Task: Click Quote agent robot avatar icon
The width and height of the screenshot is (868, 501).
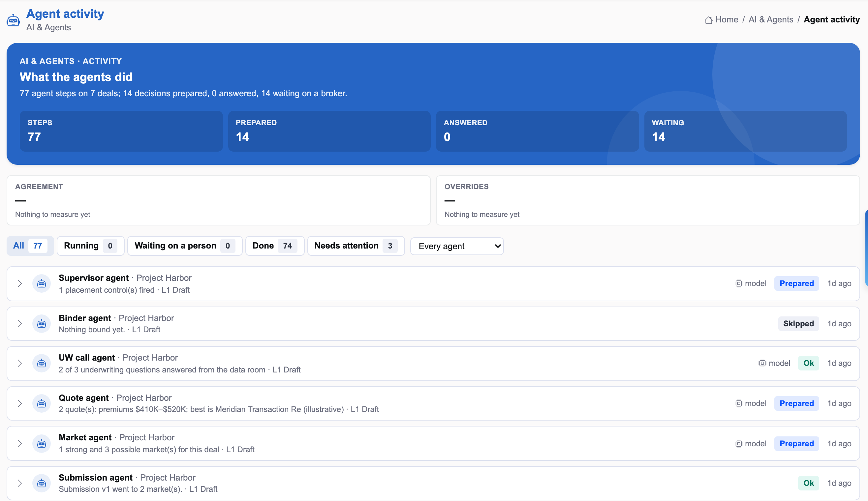Action: [x=42, y=403]
